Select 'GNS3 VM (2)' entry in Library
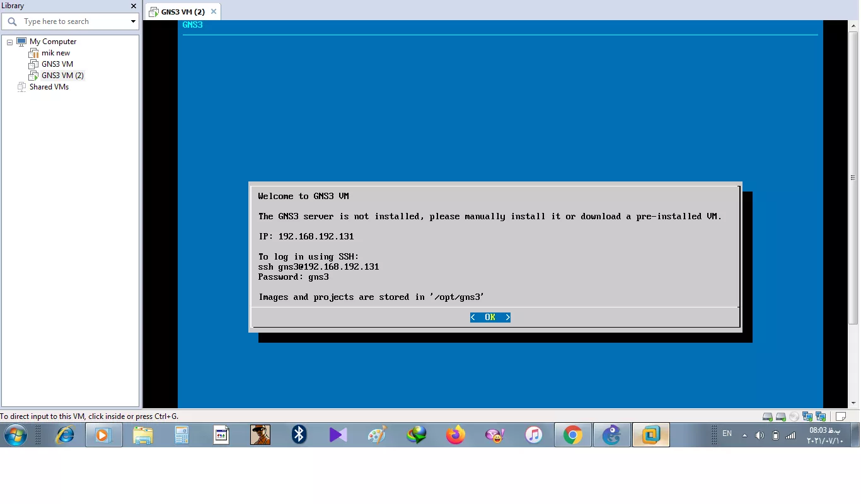The height and width of the screenshot is (504, 861). [62, 76]
